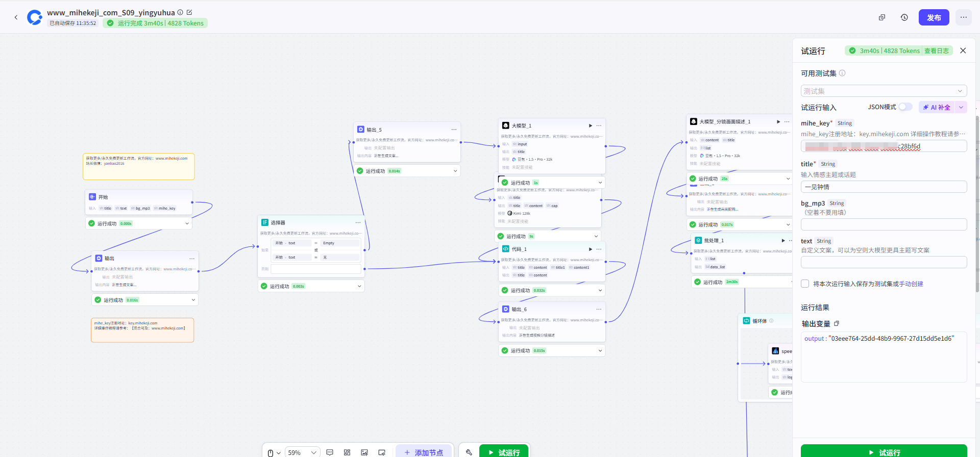Toggle the JSON模式 switch
The height and width of the screenshot is (457, 980).
[905, 107]
